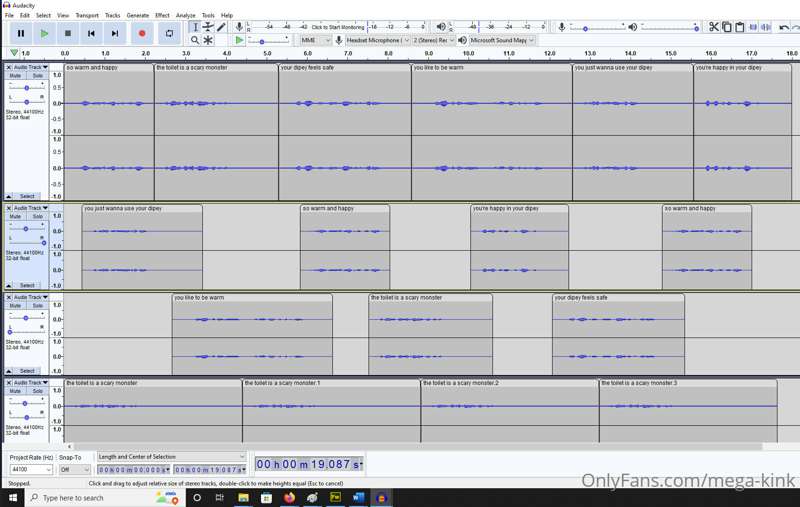Screen dimensions: 800x507
Task: Open the audio host MME dropdown
Action: click(315, 40)
